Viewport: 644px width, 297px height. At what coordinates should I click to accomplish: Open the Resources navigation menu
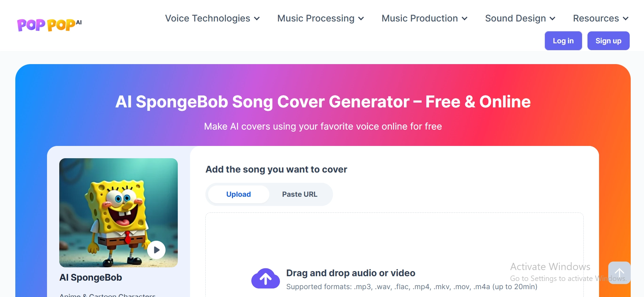pyautogui.click(x=596, y=19)
